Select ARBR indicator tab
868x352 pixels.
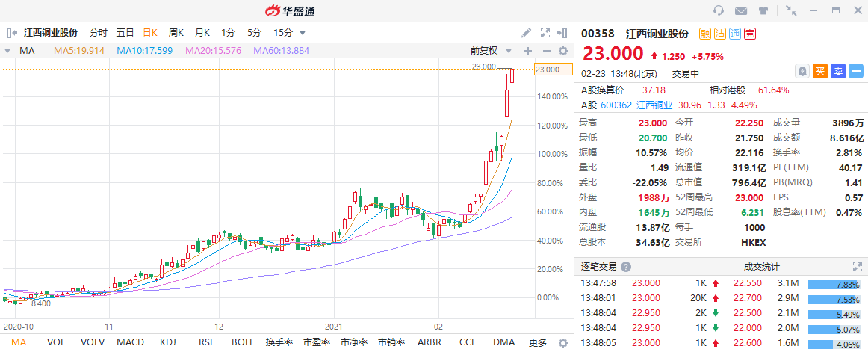430,342
